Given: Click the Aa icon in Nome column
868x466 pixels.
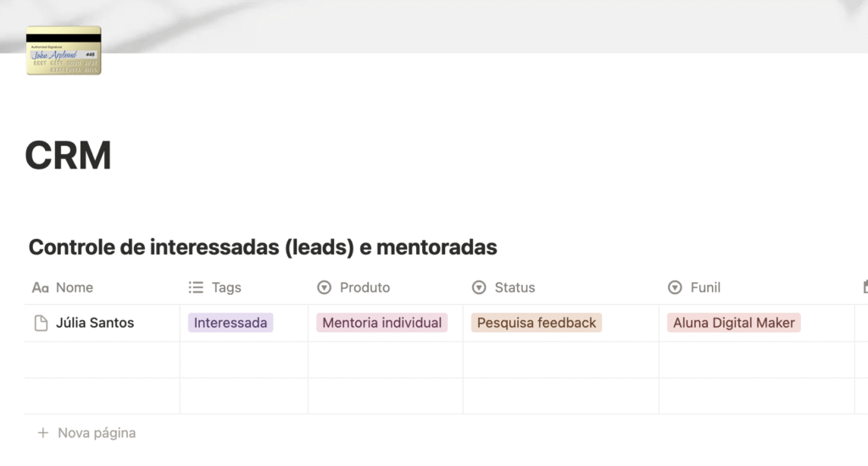Looking at the screenshot, I should tap(40, 288).
